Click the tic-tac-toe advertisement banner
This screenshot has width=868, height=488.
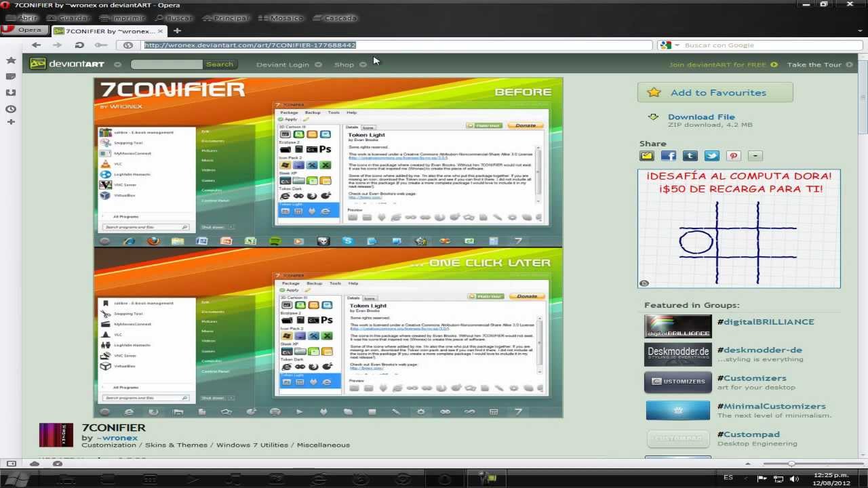point(738,228)
